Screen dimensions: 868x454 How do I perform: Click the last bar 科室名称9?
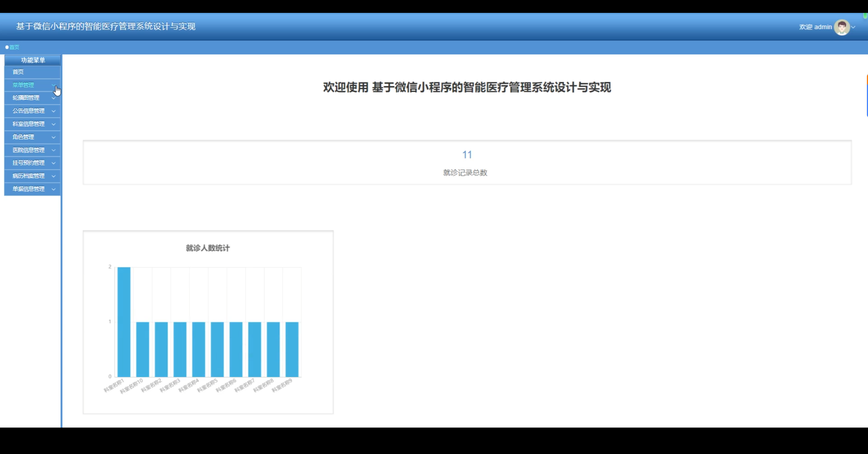tap(292, 349)
